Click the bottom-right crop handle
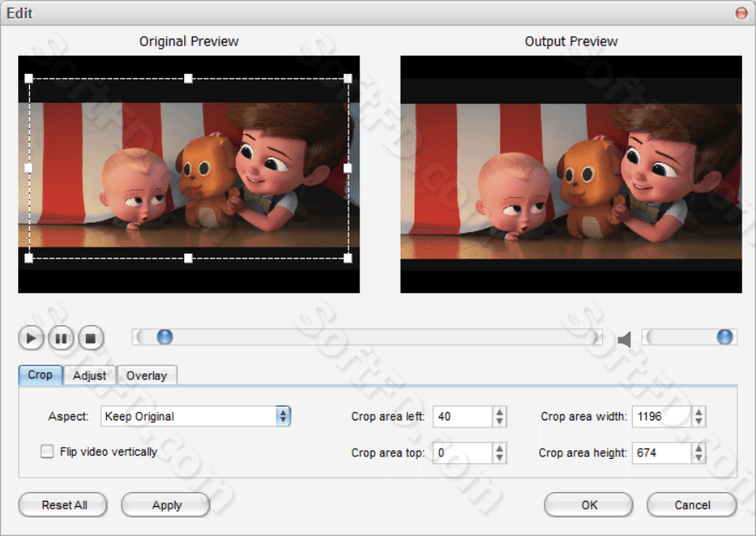 (x=348, y=258)
